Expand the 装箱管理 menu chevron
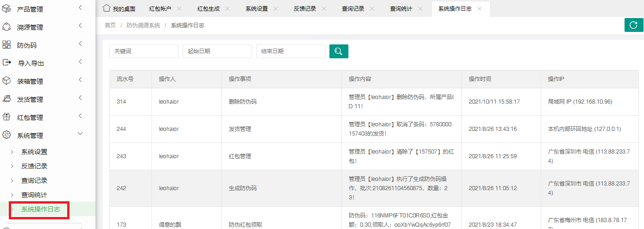 coord(80,80)
